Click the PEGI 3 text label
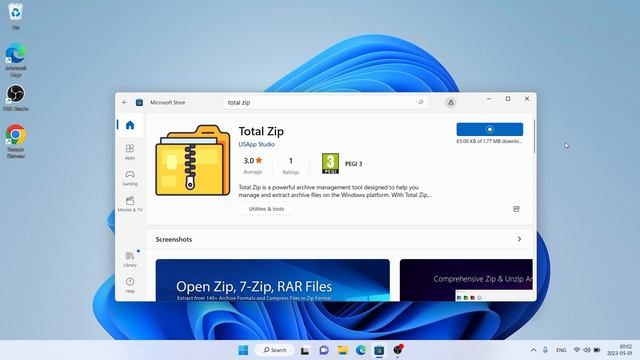 point(353,164)
